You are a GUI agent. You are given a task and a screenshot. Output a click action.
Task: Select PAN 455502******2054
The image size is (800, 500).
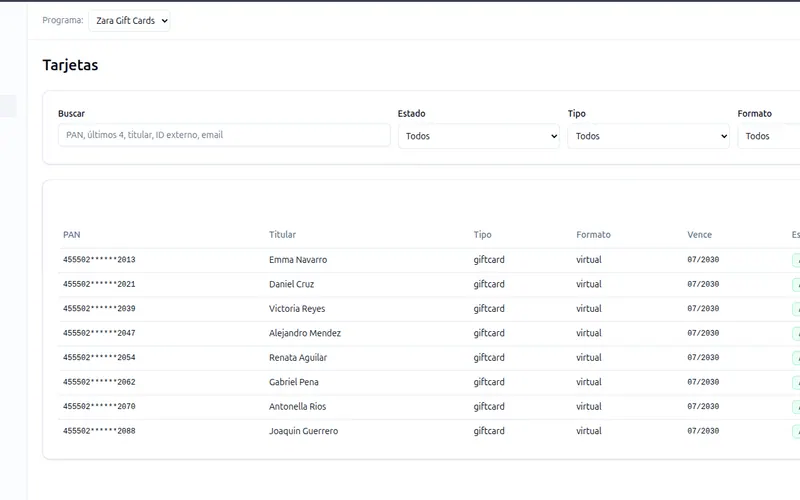click(99, 358)
